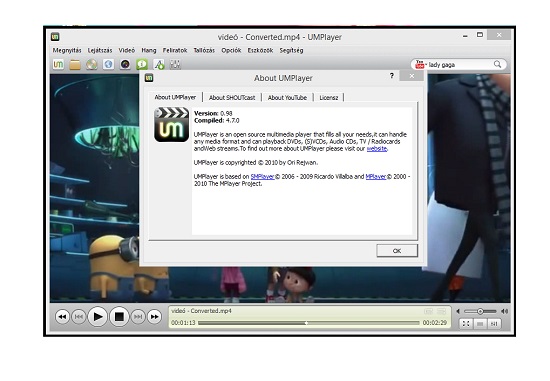
Task: Click the UMPlayer logo toolbar icon
Action: (58, 65)
